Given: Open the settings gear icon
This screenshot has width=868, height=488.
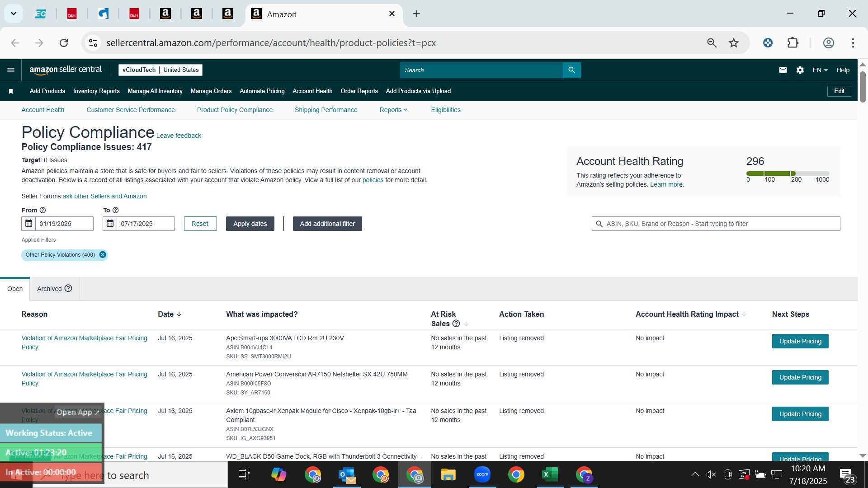Looking at the screenshot, I should 800,70.
